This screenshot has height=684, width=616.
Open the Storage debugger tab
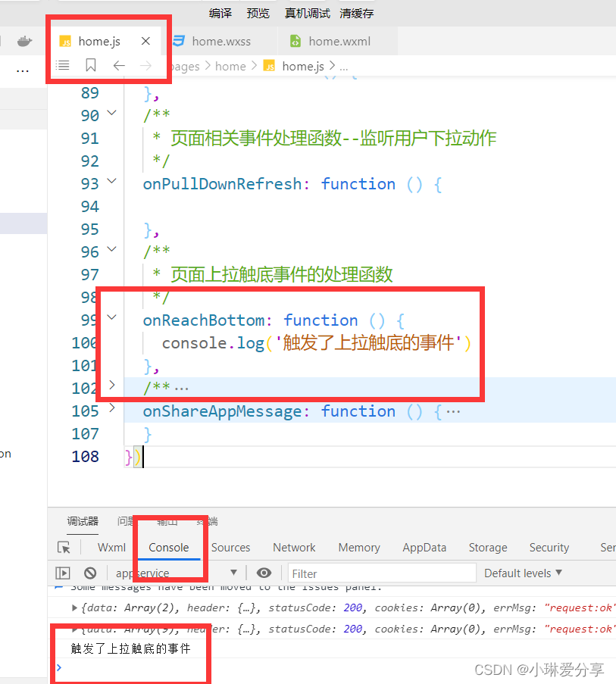pos(488,548)
